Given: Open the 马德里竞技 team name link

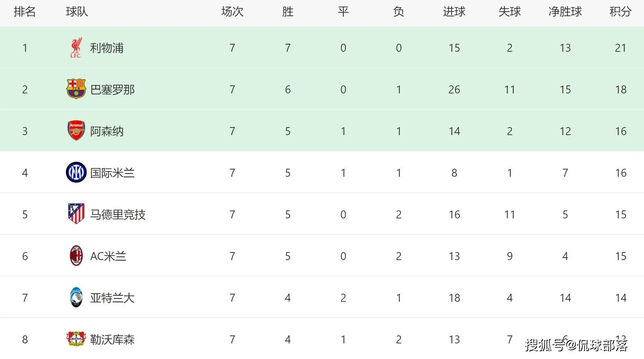Looking at the screenshot, I should click(118, 215).
